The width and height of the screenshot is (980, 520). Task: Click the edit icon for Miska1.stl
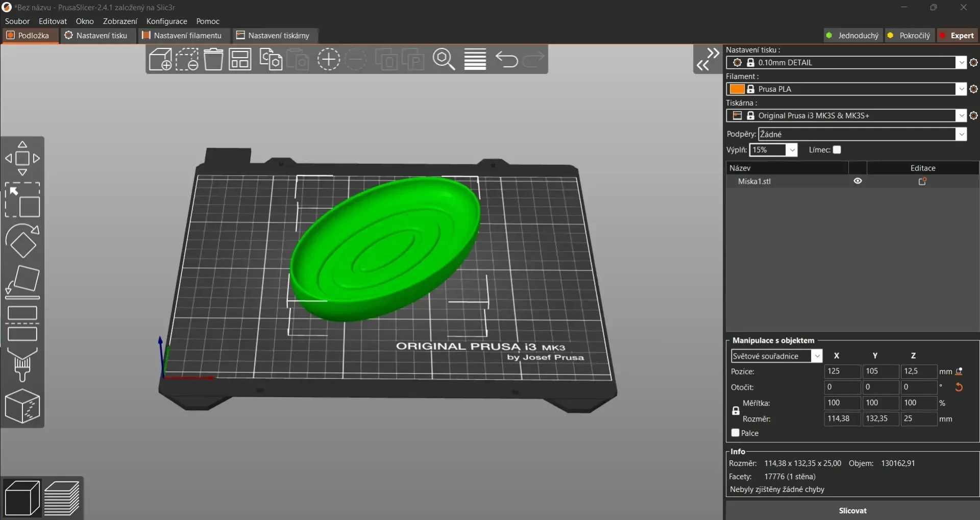pyautogui.click(x=922, y=181)
